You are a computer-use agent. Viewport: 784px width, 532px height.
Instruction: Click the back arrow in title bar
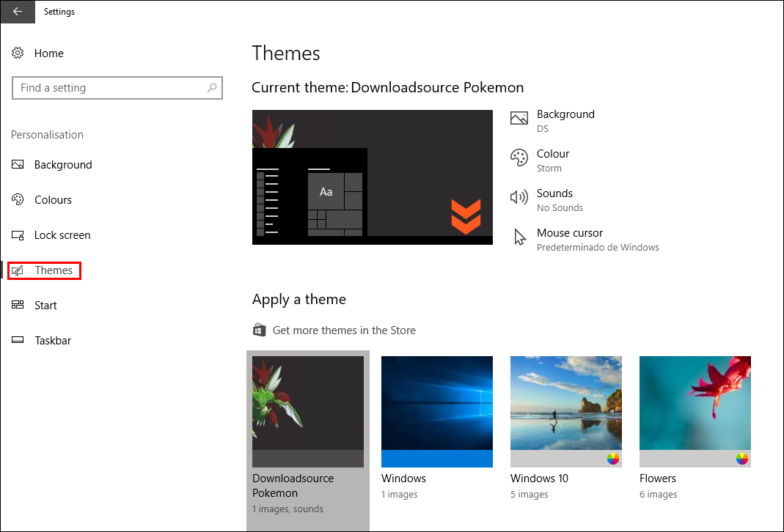click(x=18, y=12)
